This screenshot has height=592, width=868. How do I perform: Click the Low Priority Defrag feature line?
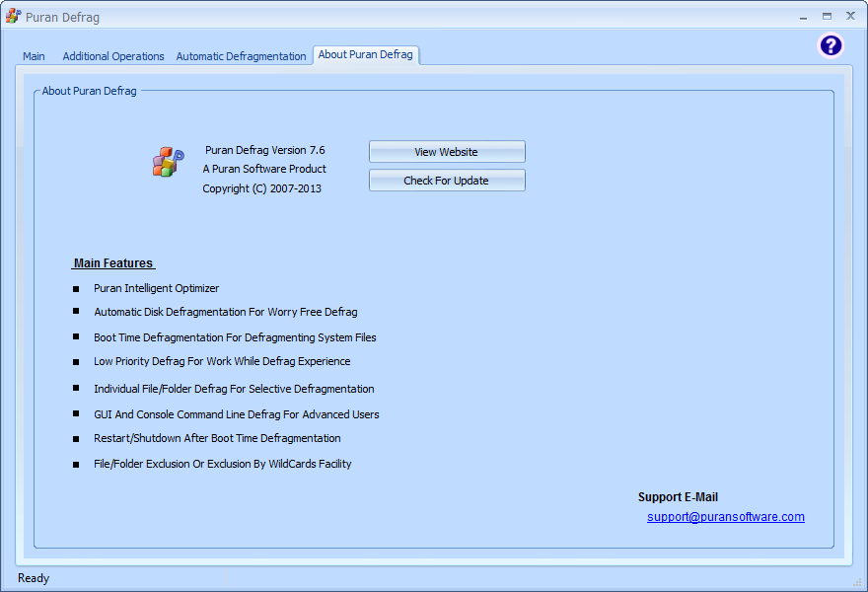(222, 362)
